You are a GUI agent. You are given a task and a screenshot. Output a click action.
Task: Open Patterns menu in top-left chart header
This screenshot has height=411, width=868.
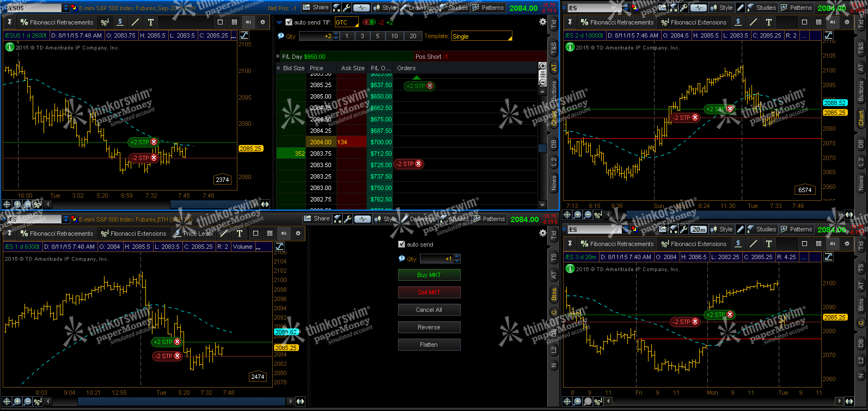488,8
